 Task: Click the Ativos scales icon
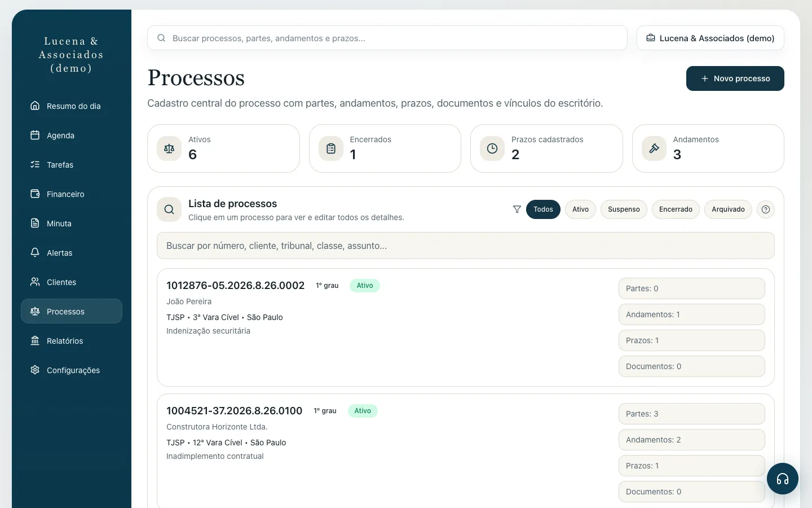click(x=169, y=148)
